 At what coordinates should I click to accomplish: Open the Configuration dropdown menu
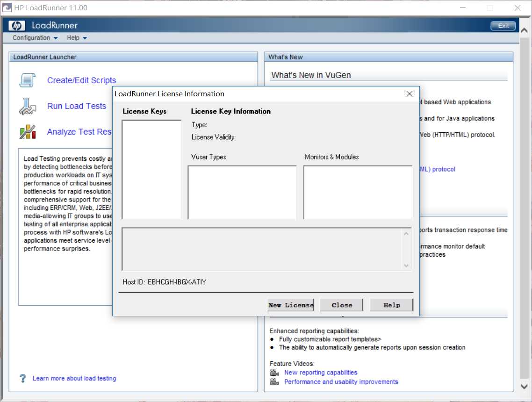[x=35, y=38]
